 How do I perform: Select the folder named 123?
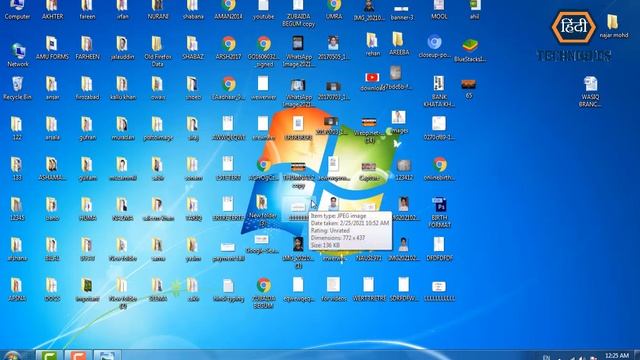(17, 168)
